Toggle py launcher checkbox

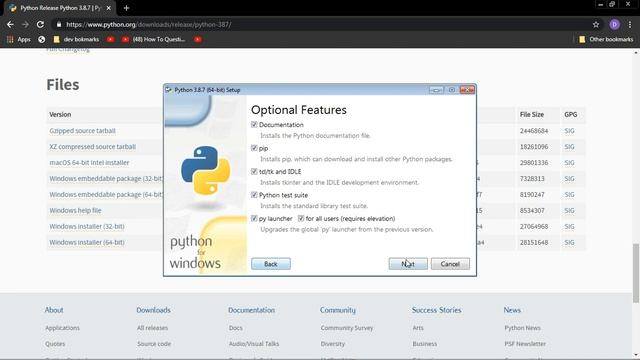click(x=254, y=218)
